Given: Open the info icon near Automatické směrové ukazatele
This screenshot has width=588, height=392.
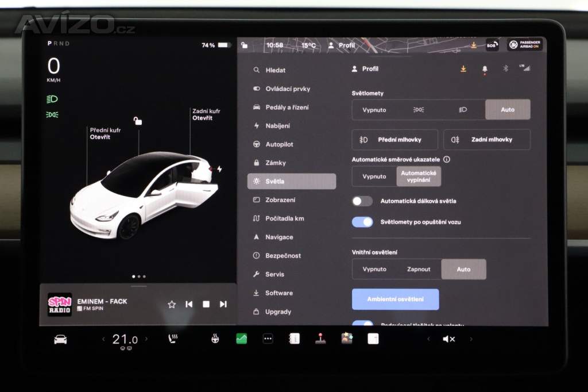Looking at the screenshot, I should tap(447, 160).
